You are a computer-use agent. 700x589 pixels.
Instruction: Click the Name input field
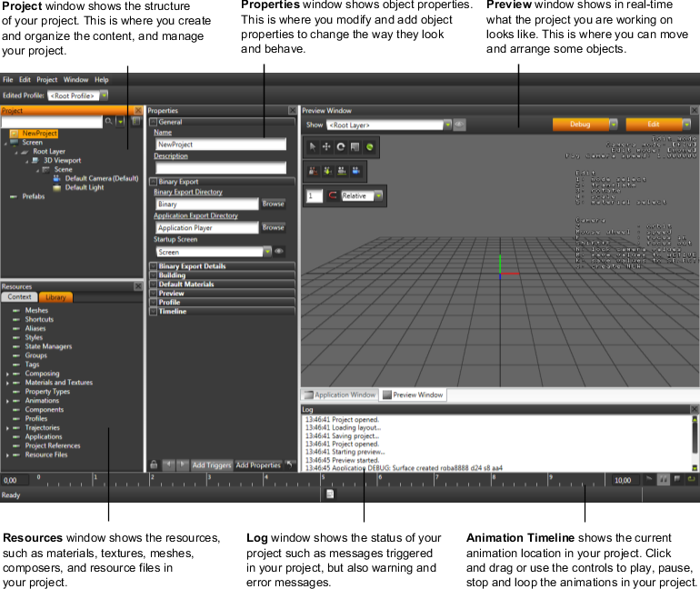(220, 145)
